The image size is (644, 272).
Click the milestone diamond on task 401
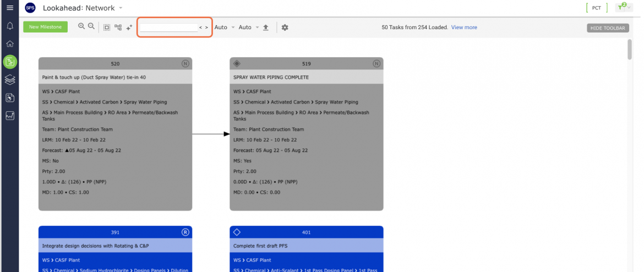(x=237, y=232)
